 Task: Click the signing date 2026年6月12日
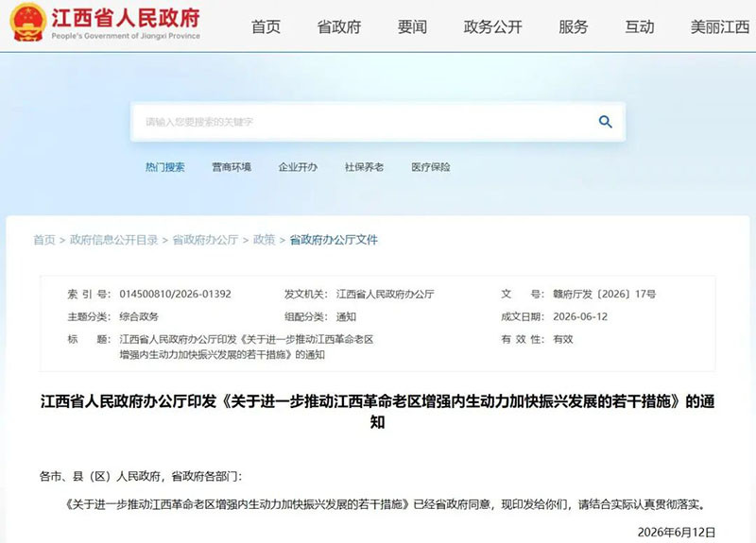click(x=677, y=532)
